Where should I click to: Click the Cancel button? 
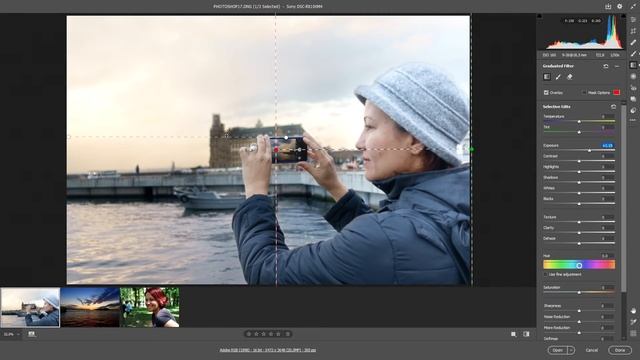tap(591, 350)
